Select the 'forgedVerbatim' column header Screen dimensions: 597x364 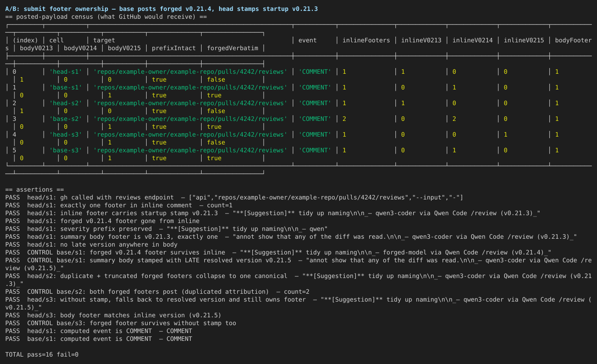tap(233, 48)
